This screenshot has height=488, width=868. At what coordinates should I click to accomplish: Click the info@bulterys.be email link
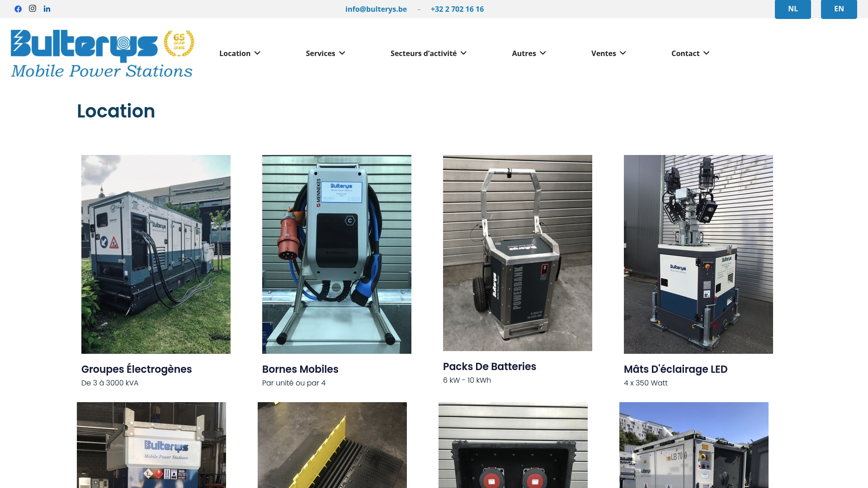pos(376,9)
